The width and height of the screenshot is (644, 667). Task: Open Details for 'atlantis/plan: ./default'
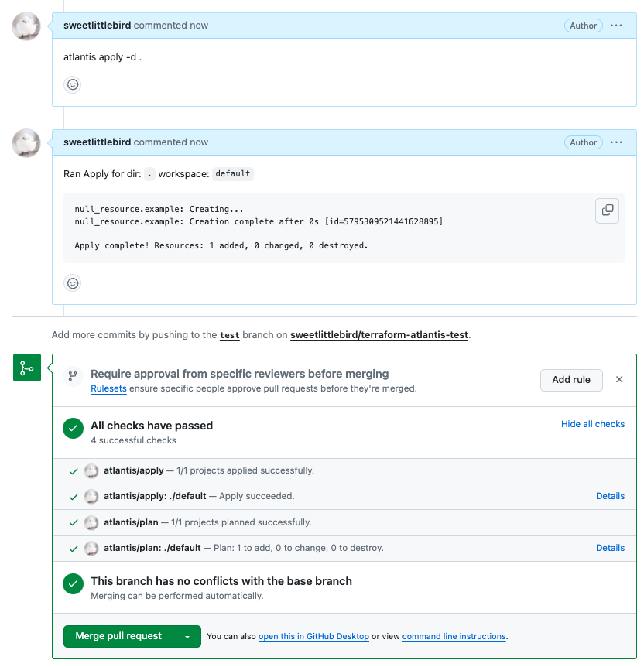click(610, 548)
